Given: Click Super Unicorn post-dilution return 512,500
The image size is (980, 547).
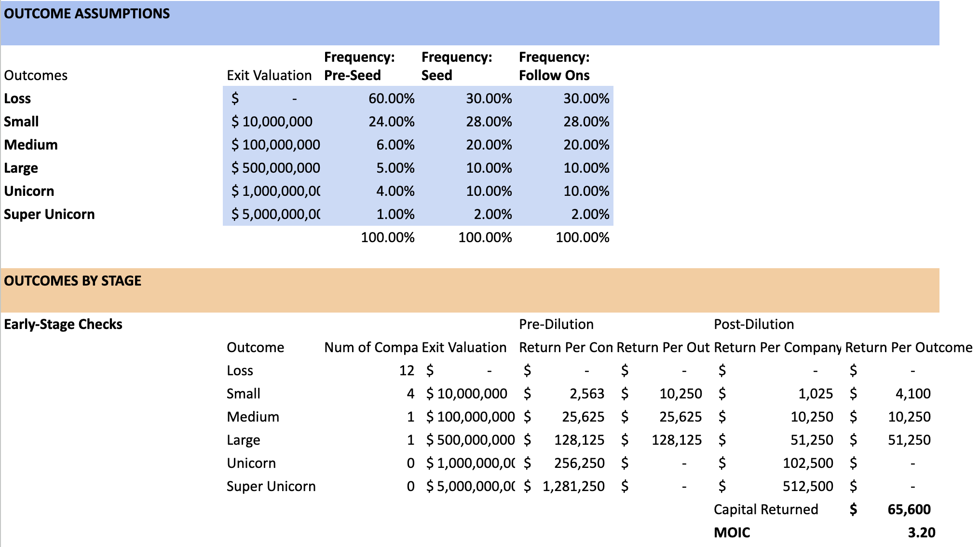Looking at the screenshot, I should coord(807,486).
